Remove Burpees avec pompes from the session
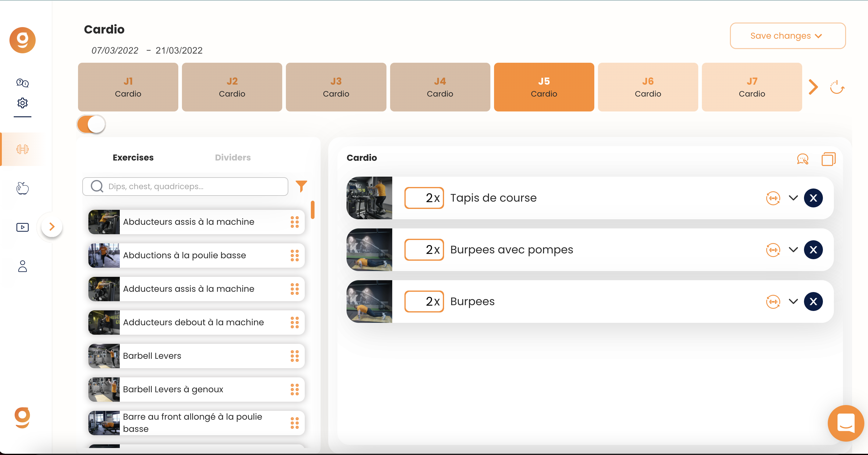 pyautogui.click(x=813, y=250)
